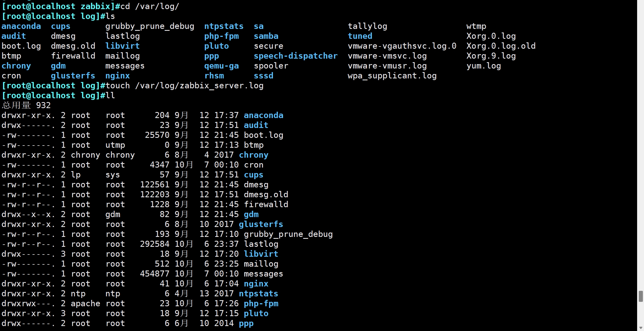Click the 'anaconda' directory in ls output

21,26
